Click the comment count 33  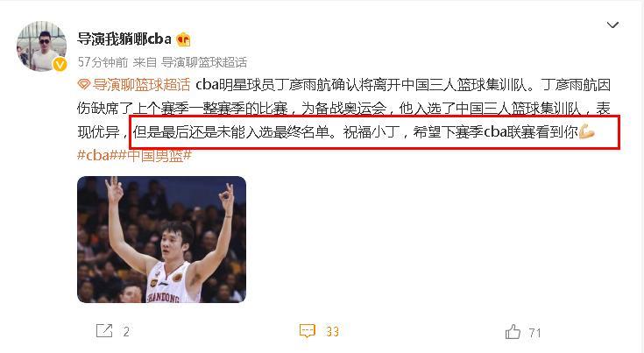[x=332, y=332]
